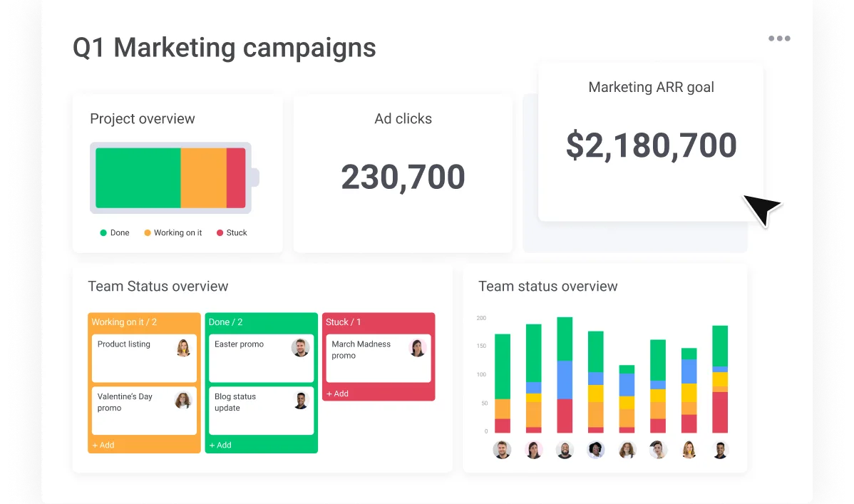This screenshot has width=854, height=504.
Task: Click the Team Status overview kanban title
Action: click(x=158, y=286)
